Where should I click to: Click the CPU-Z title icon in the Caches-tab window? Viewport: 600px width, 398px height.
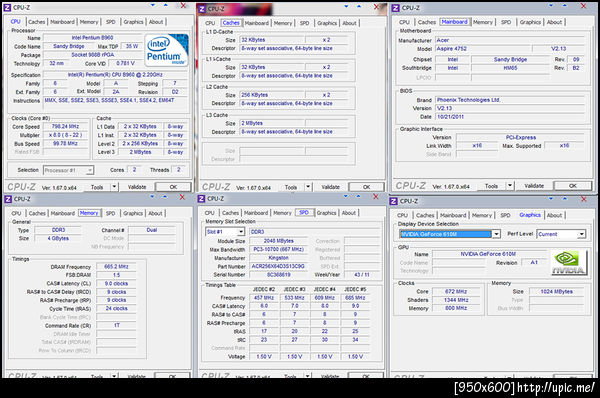click(x=202, y=8)
